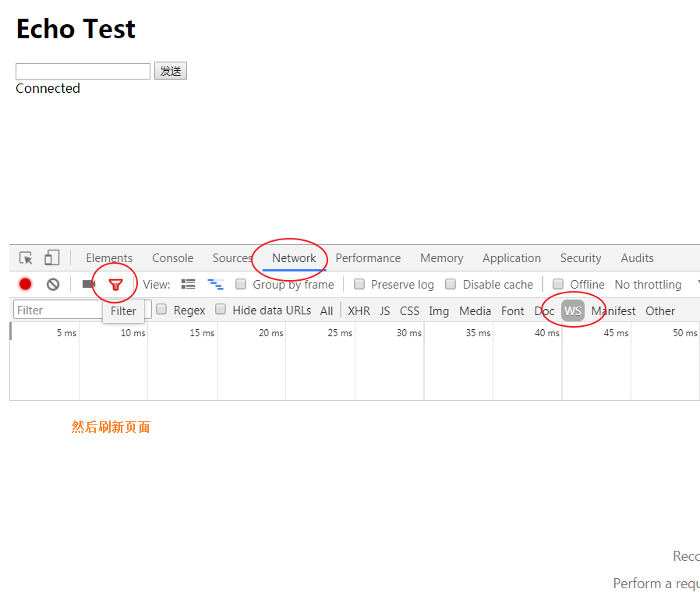Select the Network tab

coord(294,258)
